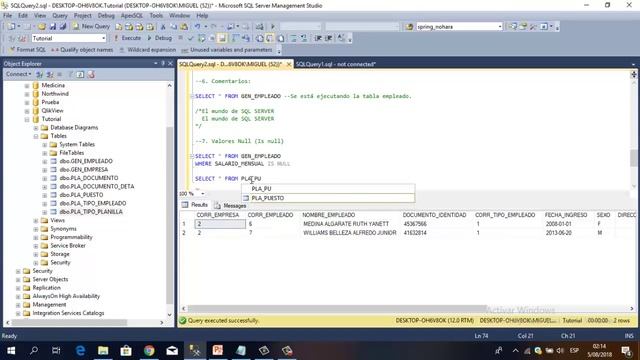Collapse the Tutorial database node

(27, 119)
